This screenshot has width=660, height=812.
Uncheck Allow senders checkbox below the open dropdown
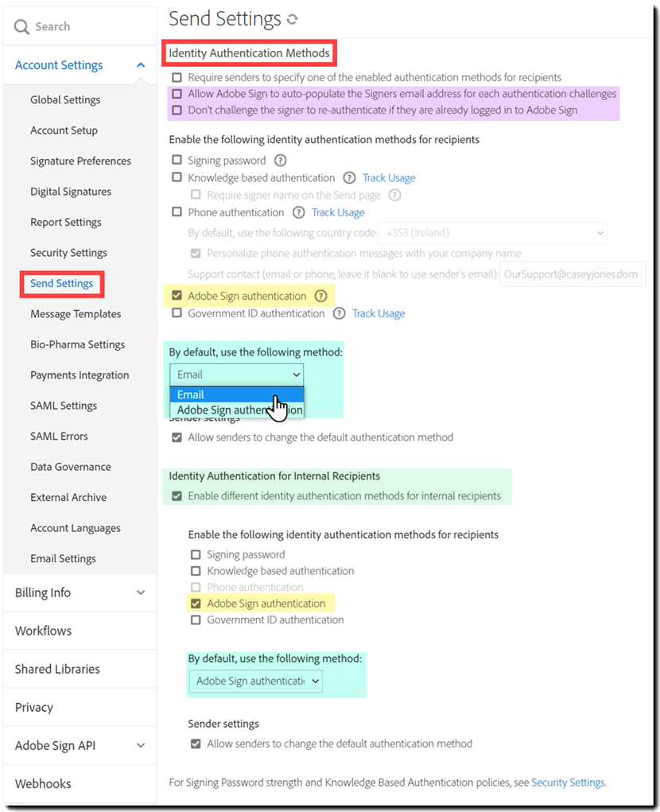[x=177, y=437]
